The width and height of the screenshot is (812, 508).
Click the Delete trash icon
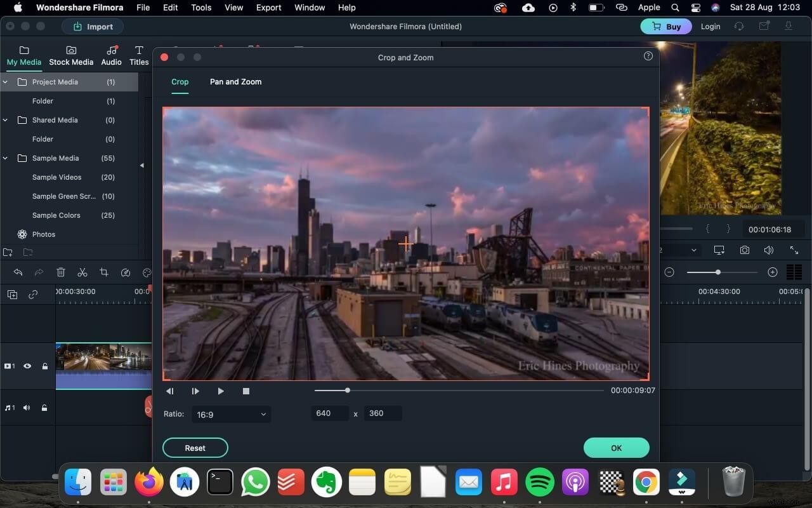[61, 272]
